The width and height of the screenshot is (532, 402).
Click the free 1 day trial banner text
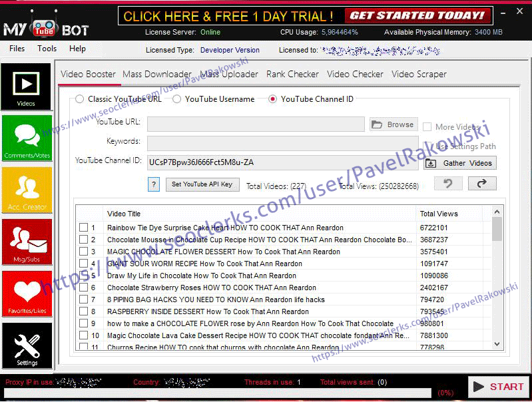click(x=228, y=16)
